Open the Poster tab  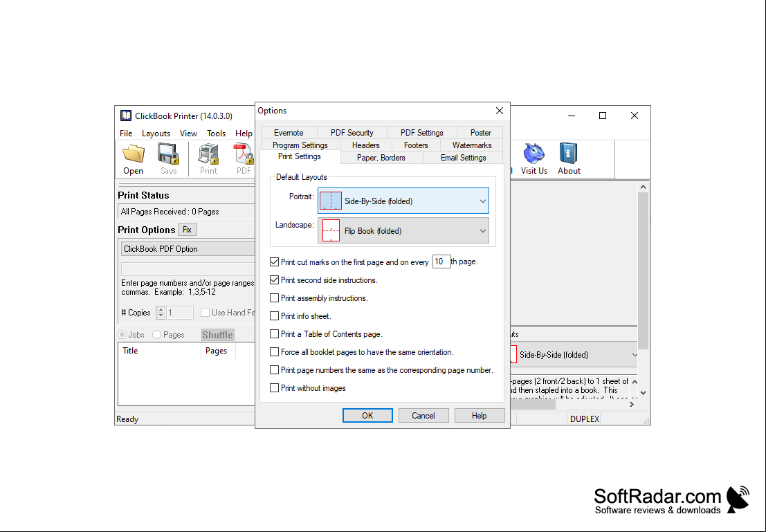(x=481, y=132)
